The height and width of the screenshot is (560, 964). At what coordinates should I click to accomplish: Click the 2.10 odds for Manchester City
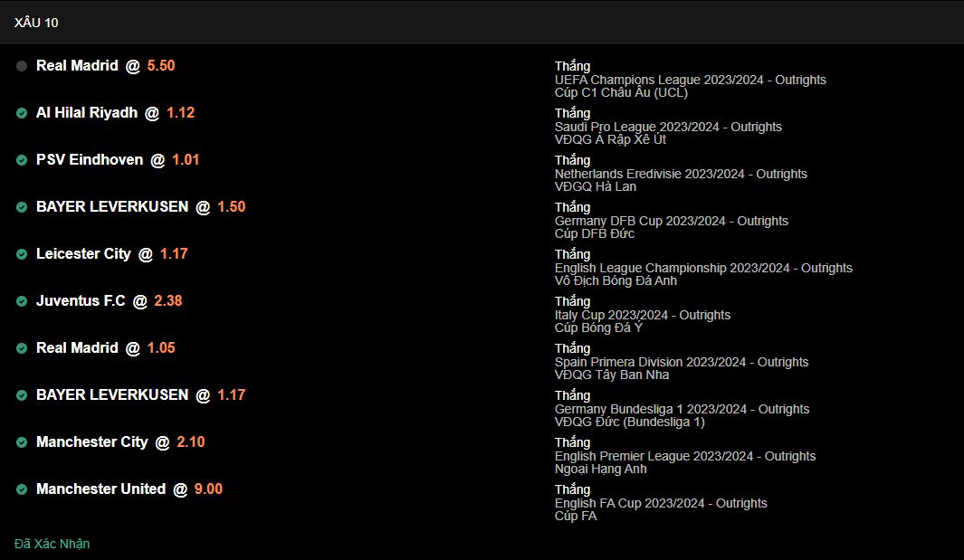[x=190, y=442]
